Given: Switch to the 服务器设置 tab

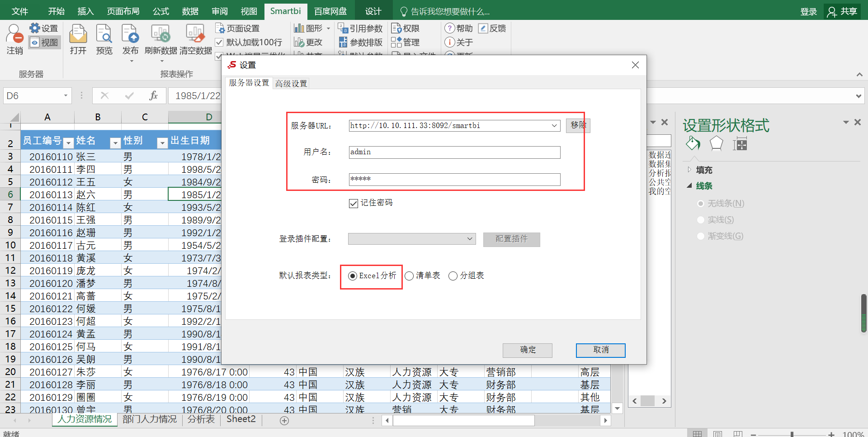Looking at the screenshot, I should tap(249, 83).
